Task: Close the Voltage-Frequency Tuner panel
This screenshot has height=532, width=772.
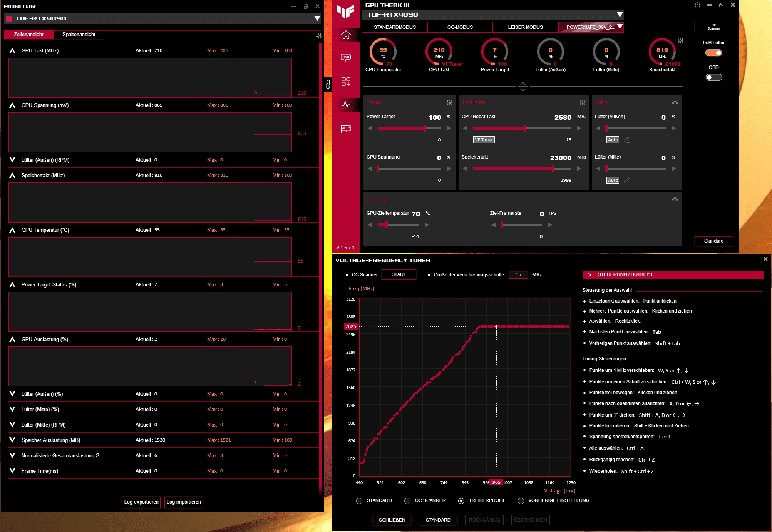Action: [x=765, y=259]
